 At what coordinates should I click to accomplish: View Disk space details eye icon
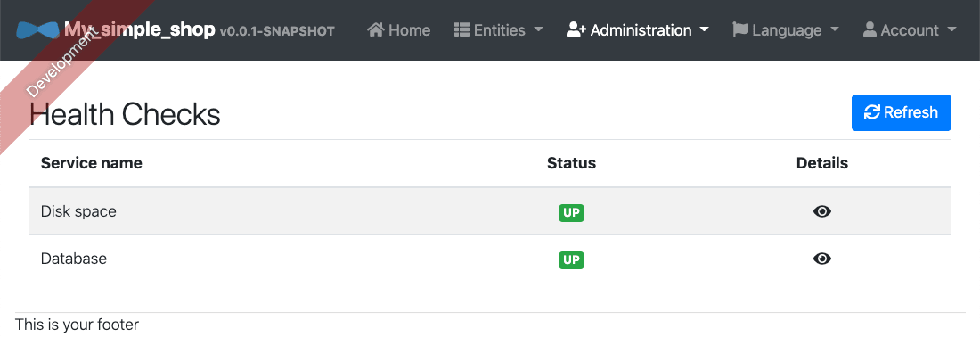pyautogui.click(x=822, y=211)
